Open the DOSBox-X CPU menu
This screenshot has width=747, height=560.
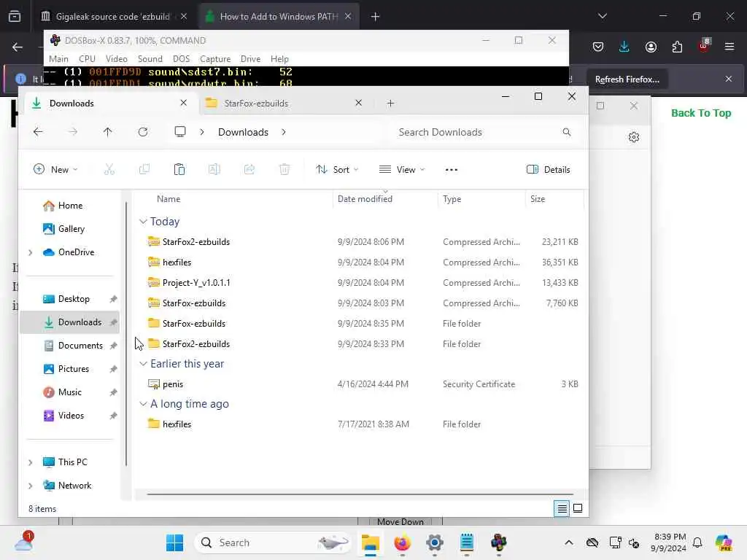[x=88, y=58]
